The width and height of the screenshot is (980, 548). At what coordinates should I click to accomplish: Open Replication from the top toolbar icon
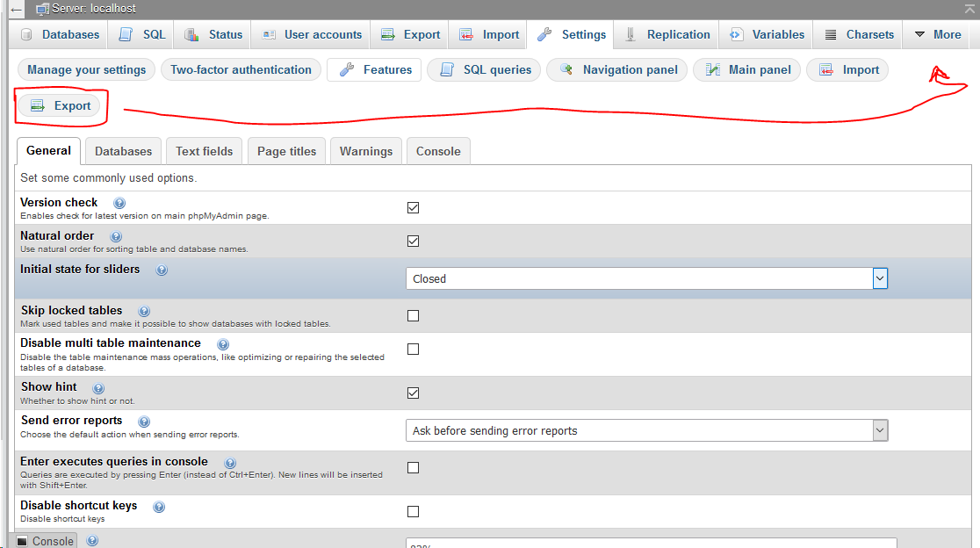[x=631, y=33]
